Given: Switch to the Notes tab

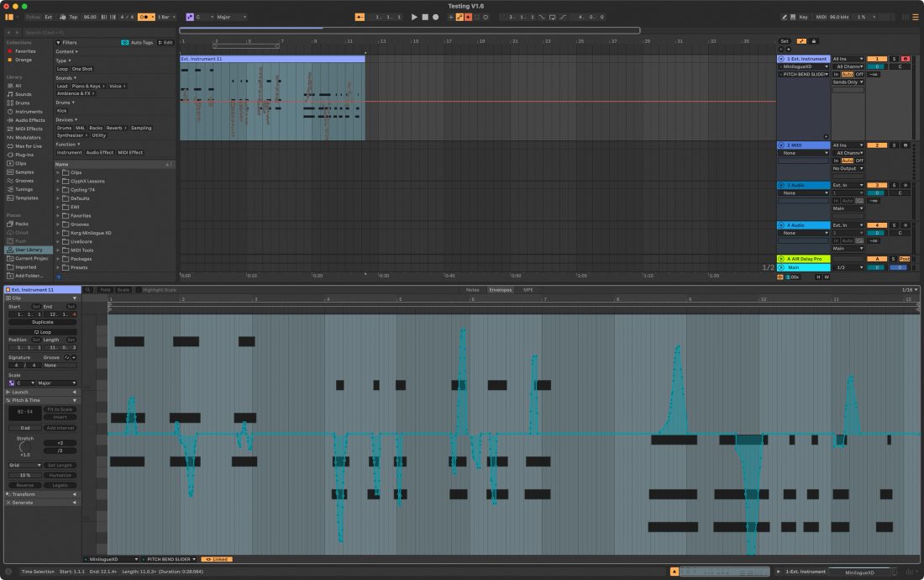Looking at the screenshot, I should point(473,289).
